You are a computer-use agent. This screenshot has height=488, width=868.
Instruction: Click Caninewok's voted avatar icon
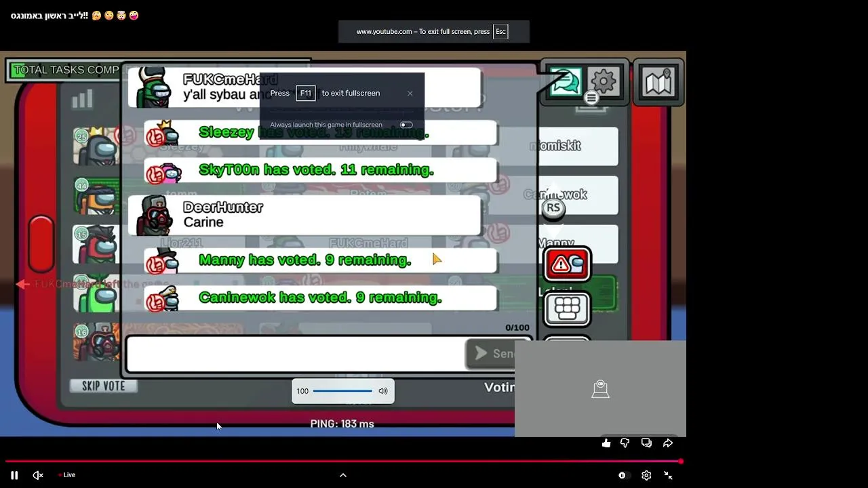click(163, 298)
